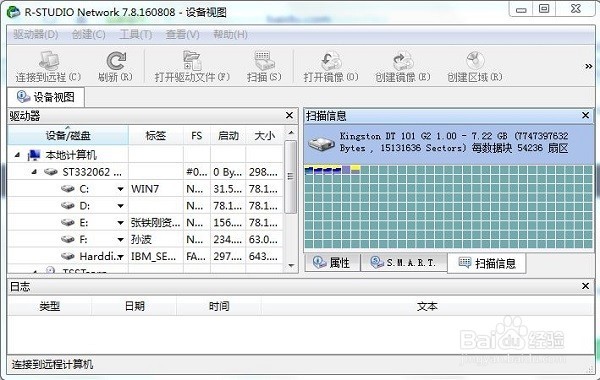
Task: Click the 类型 log column header
Action: (x=49, y=306)
